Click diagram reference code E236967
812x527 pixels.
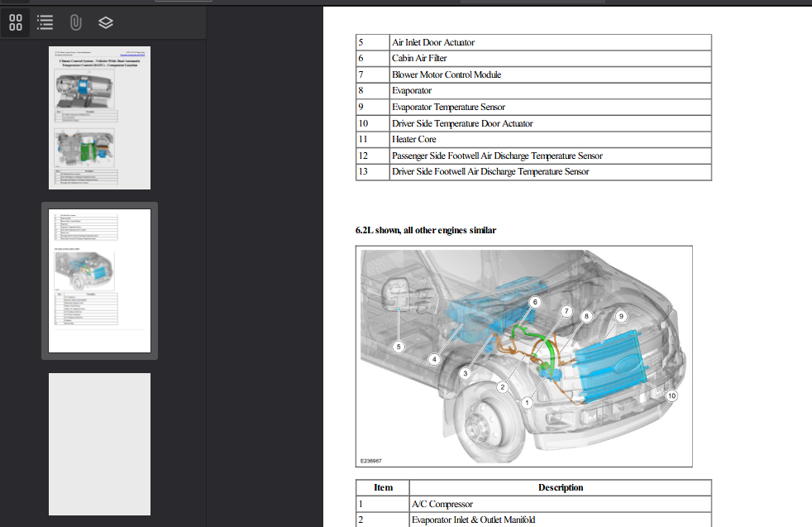click(370, 461)
